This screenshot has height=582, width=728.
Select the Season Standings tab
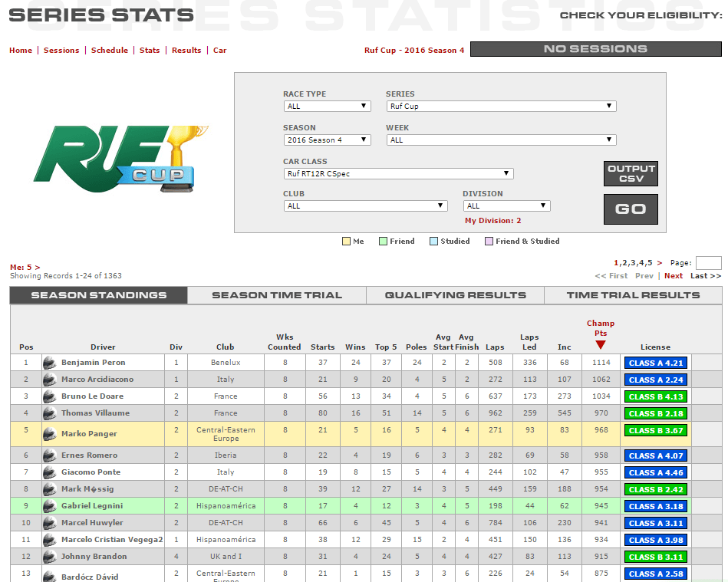[x=98, y=295]
